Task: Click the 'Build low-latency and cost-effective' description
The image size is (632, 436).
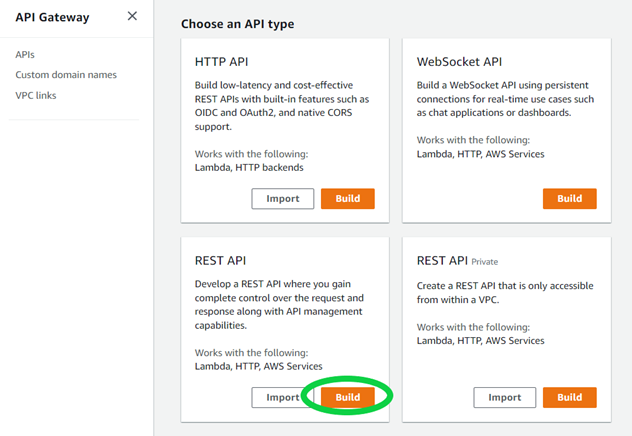Action: pos(282,106)
